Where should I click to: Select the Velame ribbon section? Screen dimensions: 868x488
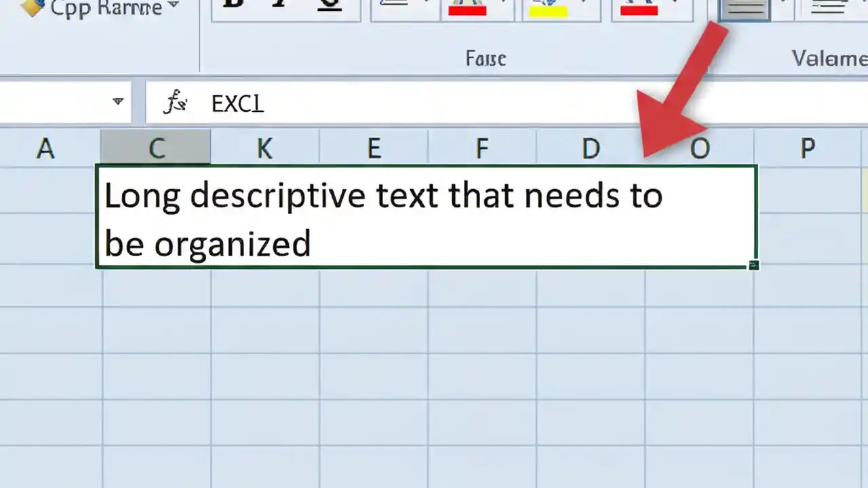(x=829, y=58)
